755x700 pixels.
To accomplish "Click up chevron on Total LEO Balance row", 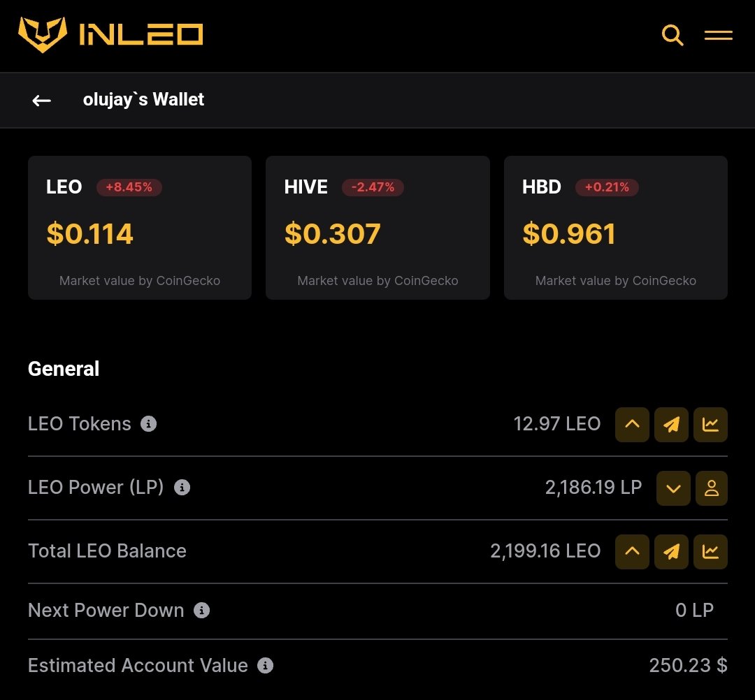I will (x=632, y=552).
